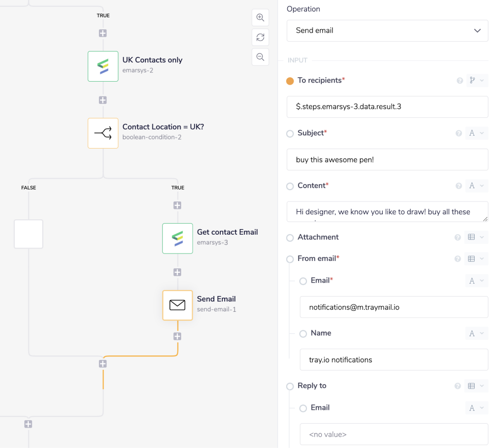Click the zoom out magnifier icon
This screenshot has width=495, height=448.
[x=260, y=57]
